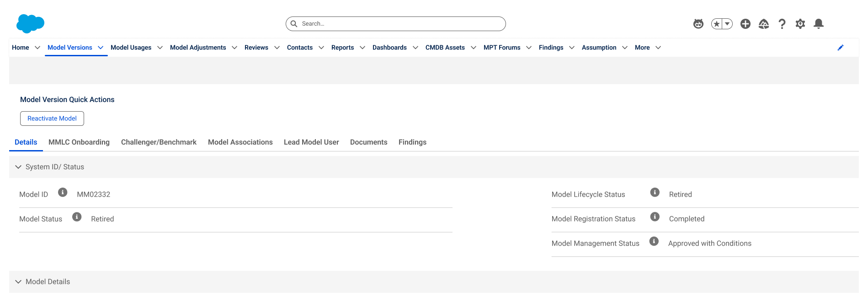
Task: Switch to the Model Associations tab
Action: [x=240, y=142]
